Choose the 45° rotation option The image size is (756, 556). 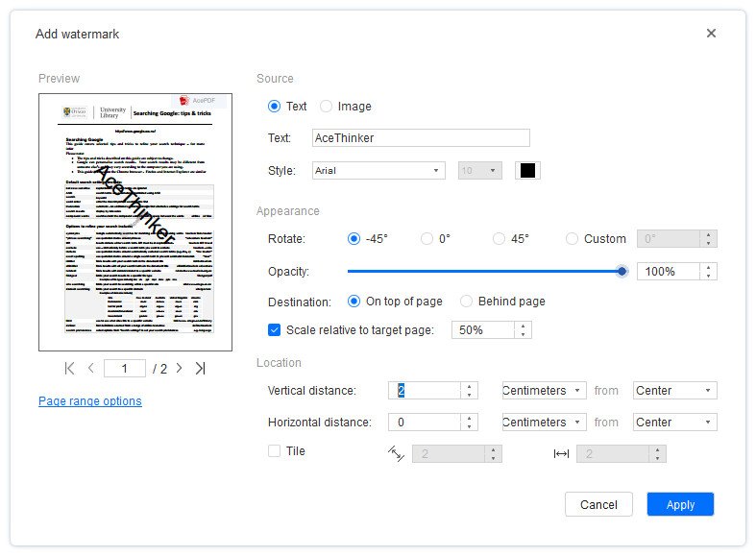499,238
